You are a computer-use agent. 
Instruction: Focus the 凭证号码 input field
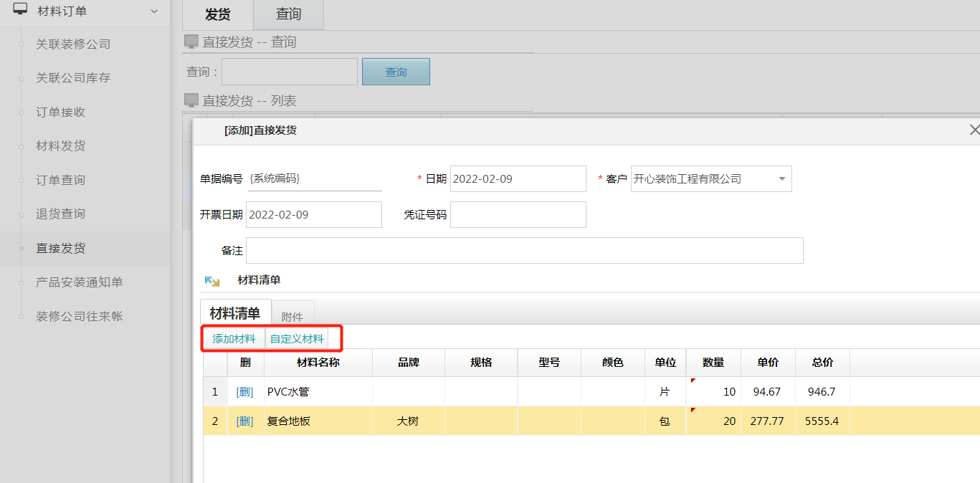click(x=518, y=215)
